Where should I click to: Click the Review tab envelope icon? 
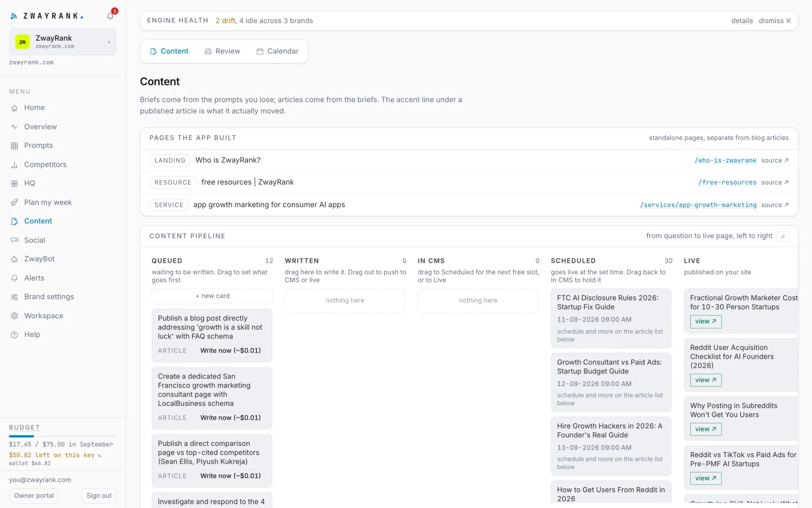click(x=208, y=52)
